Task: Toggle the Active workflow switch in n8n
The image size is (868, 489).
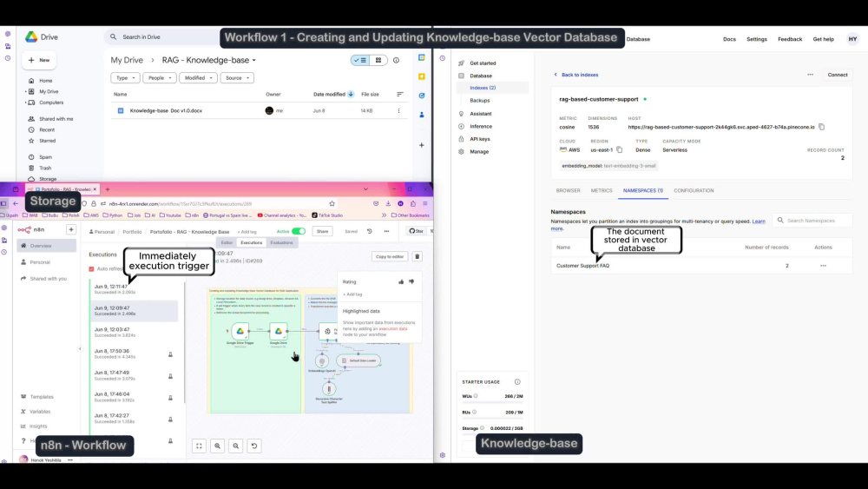Action: click(299, 232)
